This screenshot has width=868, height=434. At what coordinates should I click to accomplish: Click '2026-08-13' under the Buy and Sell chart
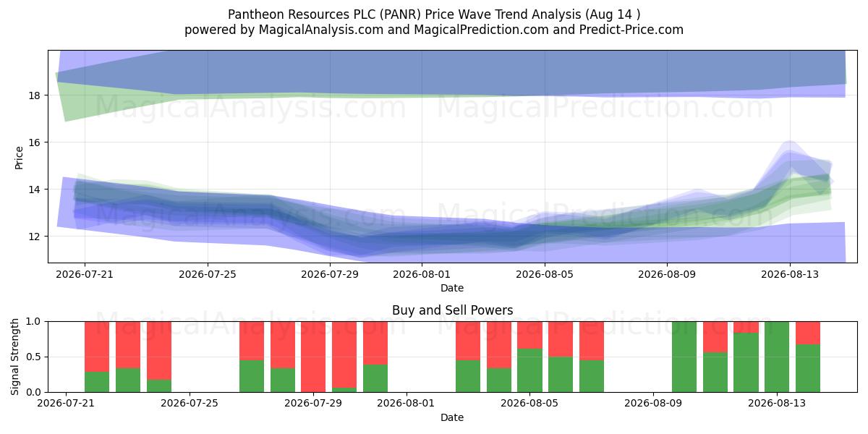(777, 404)
